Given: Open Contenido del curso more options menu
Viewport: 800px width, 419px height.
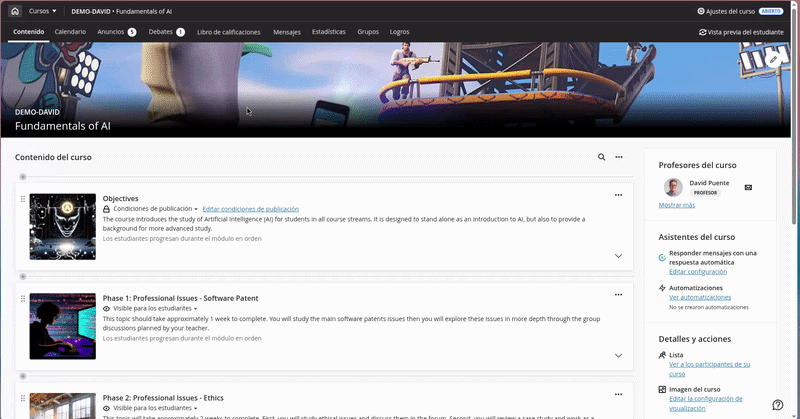Looking at the screenshot, I should [619, 157].
